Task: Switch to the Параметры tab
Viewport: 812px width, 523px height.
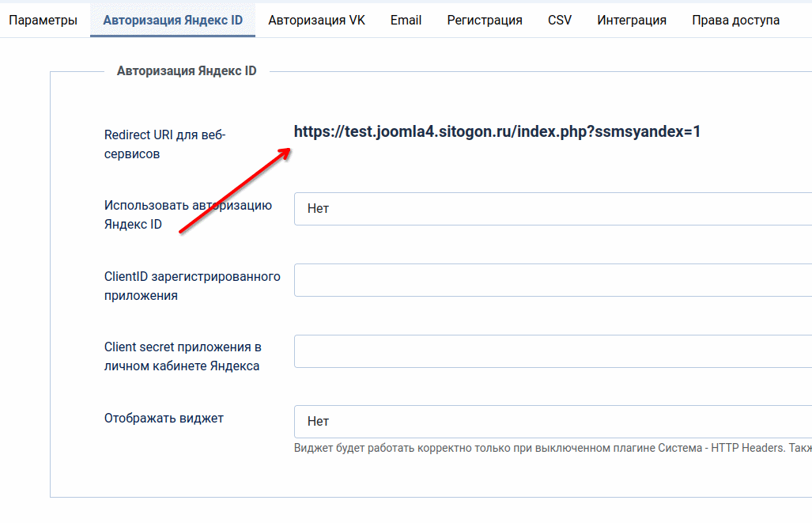Action: [43, 21]
